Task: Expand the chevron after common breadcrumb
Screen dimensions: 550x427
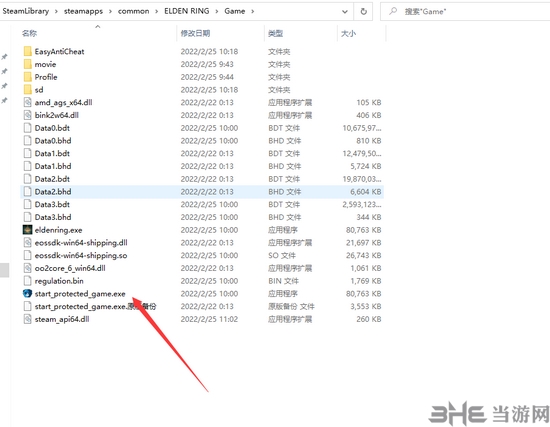Action: click(156, 12)
